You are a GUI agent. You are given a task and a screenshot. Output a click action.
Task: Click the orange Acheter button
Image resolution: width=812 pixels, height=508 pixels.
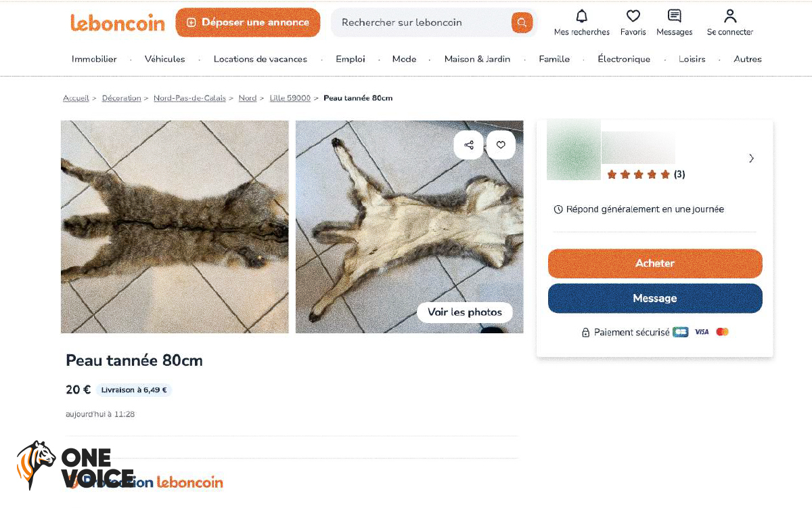[654, 263]
